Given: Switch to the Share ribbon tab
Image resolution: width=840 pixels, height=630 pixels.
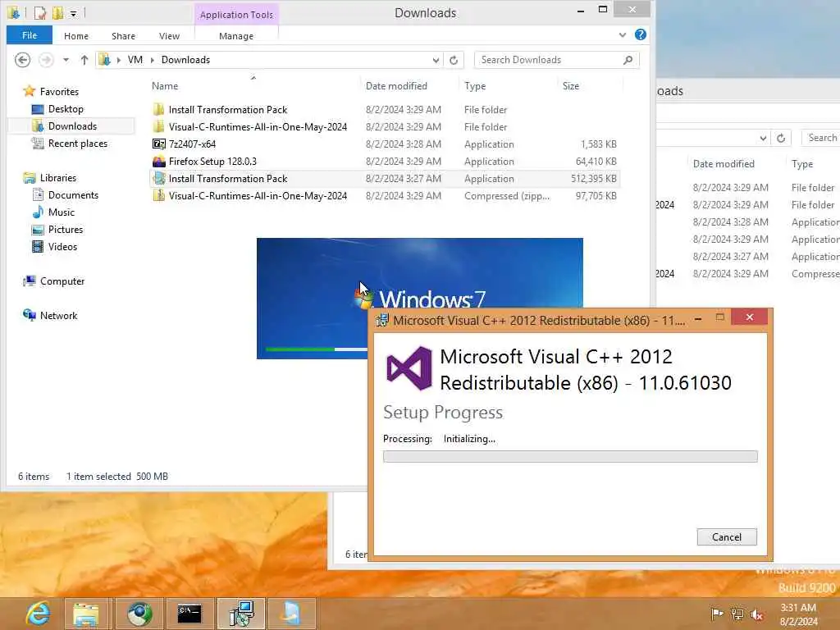Looking at the screenshot, I should (123, 36).
